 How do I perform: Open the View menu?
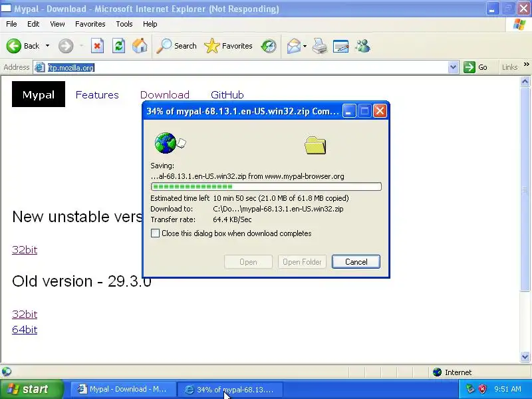[x=57, y=24]
